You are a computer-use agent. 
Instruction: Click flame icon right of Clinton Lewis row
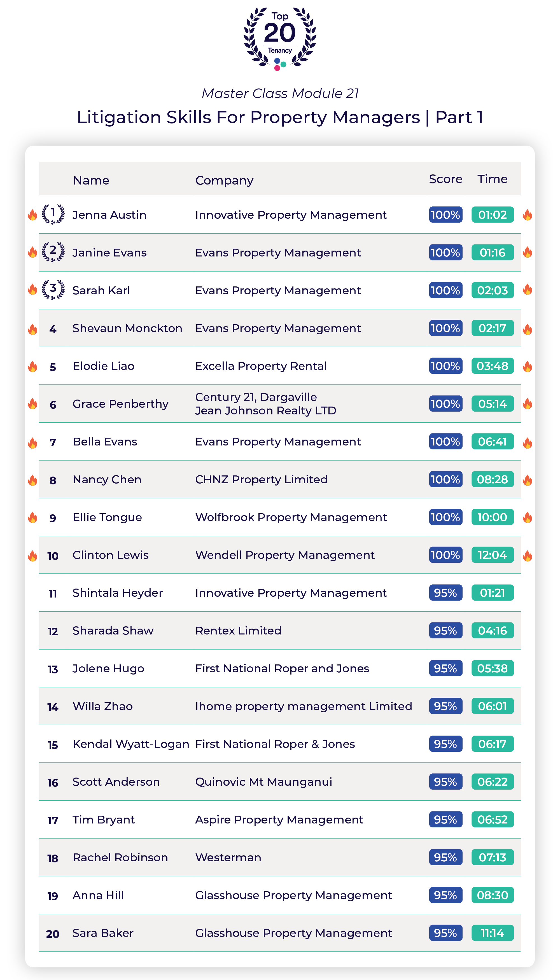click(x=527, y=556)
